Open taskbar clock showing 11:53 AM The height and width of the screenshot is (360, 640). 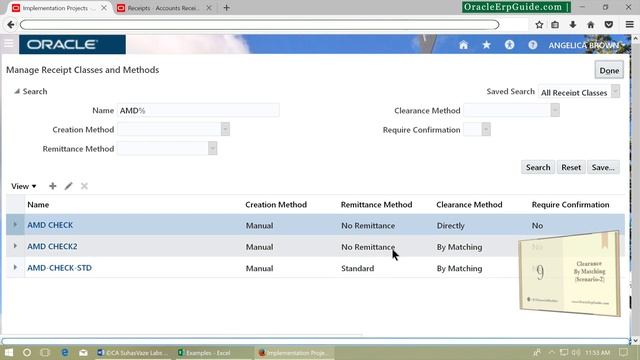(597, 352)
